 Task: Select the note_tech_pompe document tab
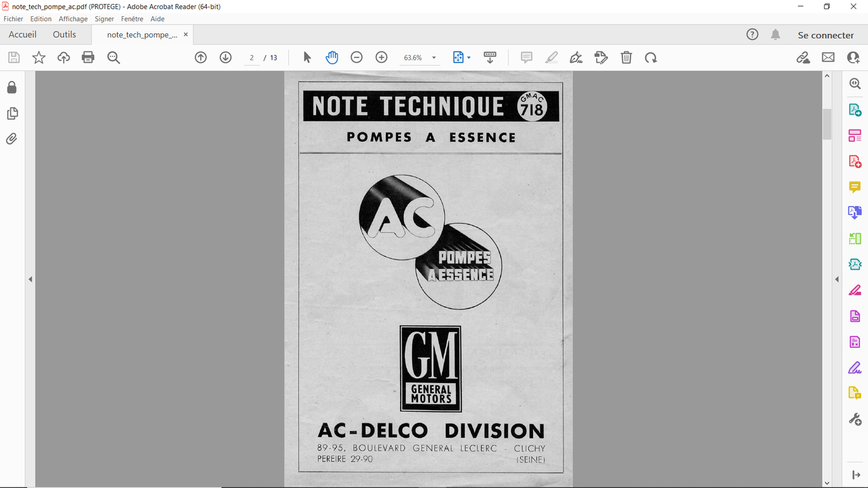point(142,35)
